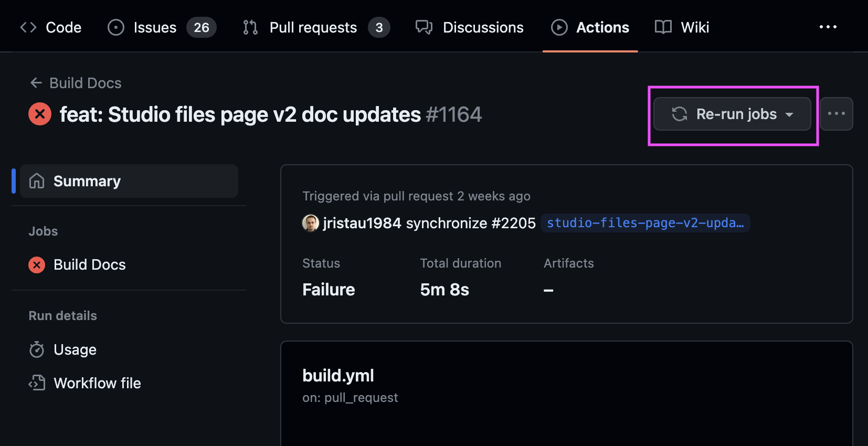Click the Actions play icon
Image resolution: width=868 pixels, height=446 pixels.
(x=559, y=27)
